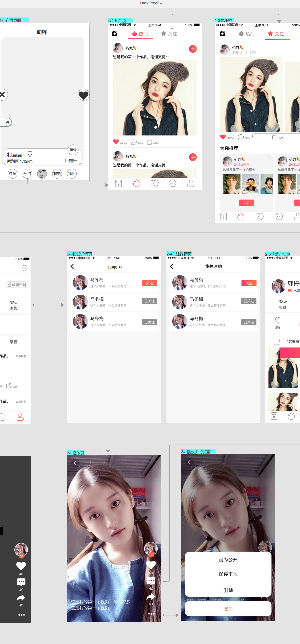The width and height of the screenshot is (300, 644).
Task: Open three-dots menu on dark cropped player
Action: (x=21, y=615)
